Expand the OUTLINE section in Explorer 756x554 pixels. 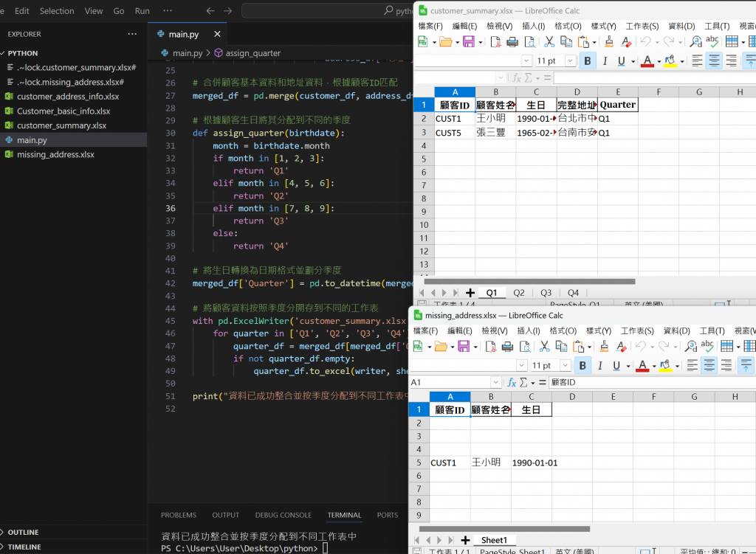click(23, 532)
